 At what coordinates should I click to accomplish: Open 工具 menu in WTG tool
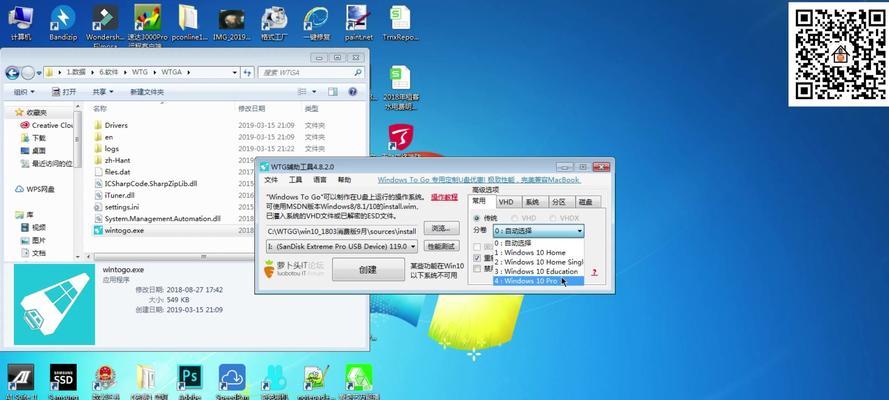(x=295, y=180)
